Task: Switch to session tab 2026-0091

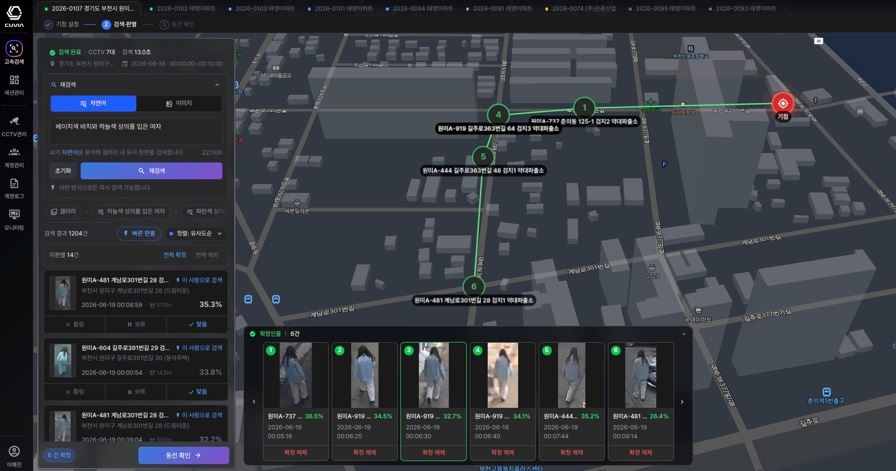Action: click(x=498, y=9)
